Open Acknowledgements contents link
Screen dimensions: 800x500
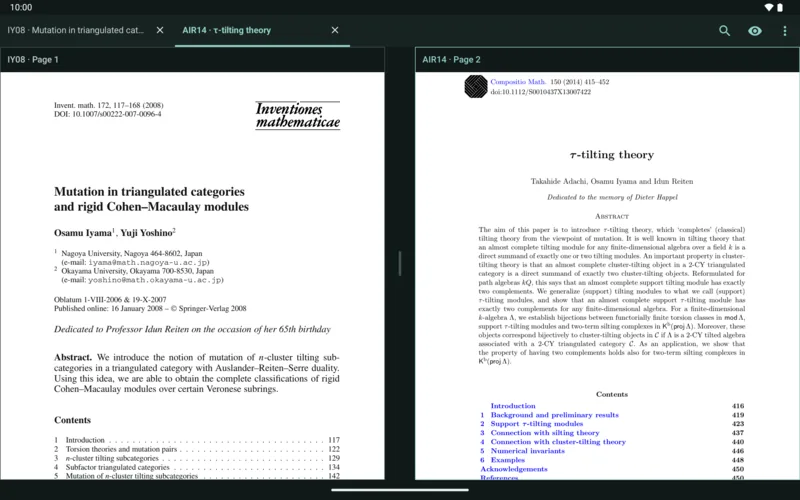click(514, 469)
